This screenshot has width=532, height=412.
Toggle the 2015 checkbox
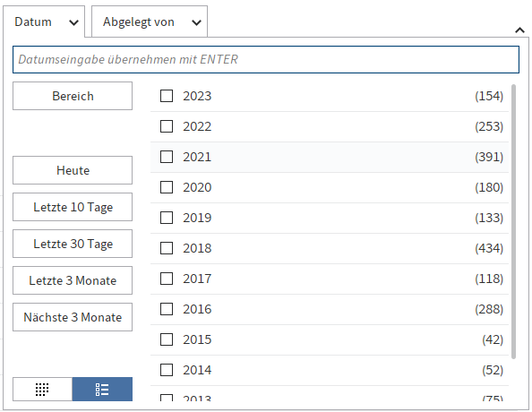point(167,339)
